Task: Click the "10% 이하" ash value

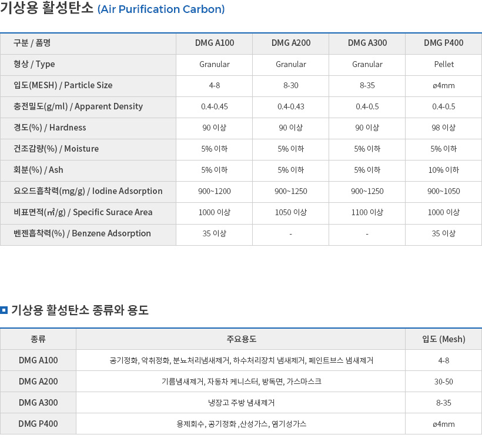Action: (x=443, y=170)
